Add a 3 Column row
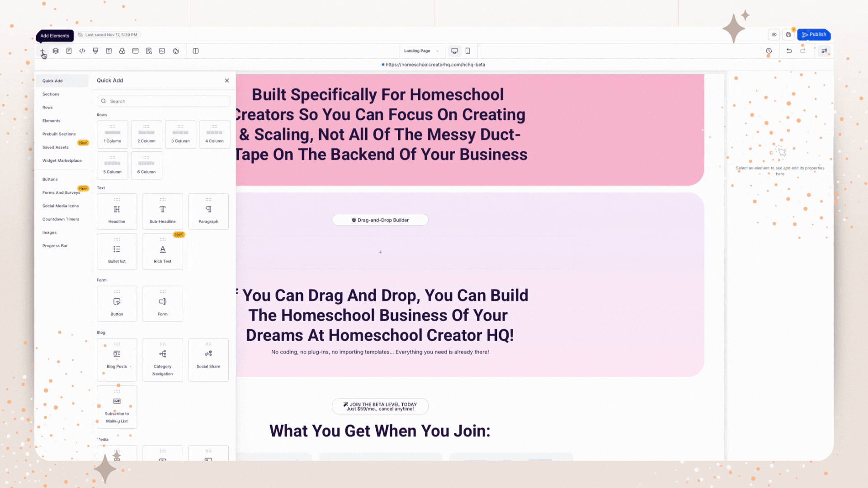The height and width of the screenshot is (488, 868). click(180, 134)
